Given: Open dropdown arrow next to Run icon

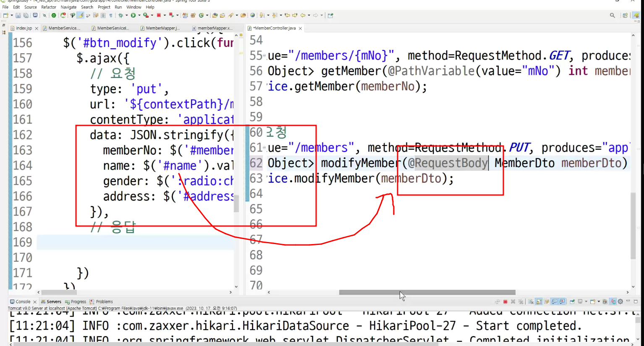Looking at the screenshot, I should (139, 16).
